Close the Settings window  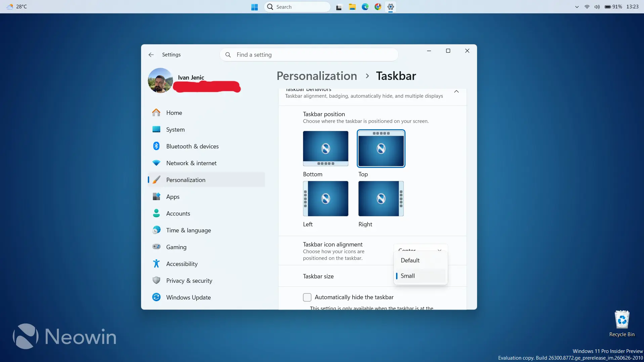(467, 51)
